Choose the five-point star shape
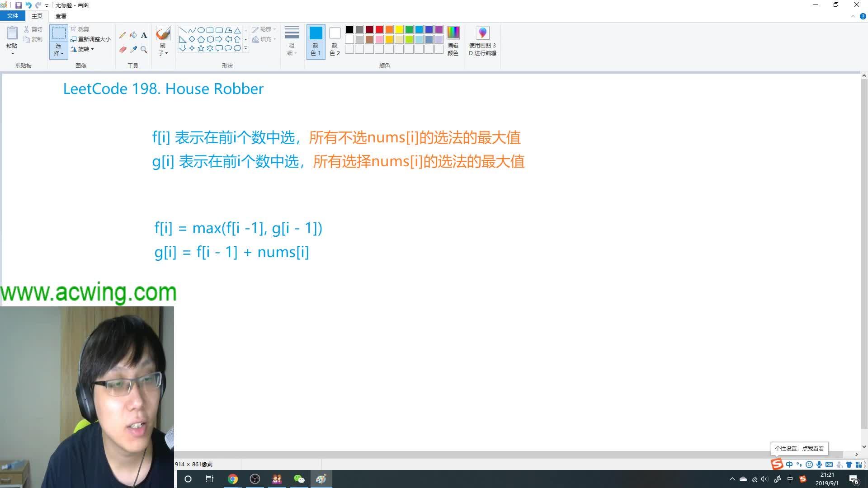Image resolution: width=868 pixels, height=488 pixels. click(201, 48)
